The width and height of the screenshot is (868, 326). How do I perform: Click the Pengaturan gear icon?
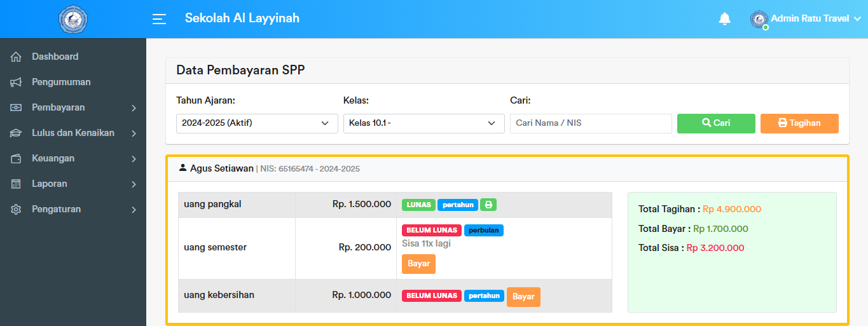(17, 209)
